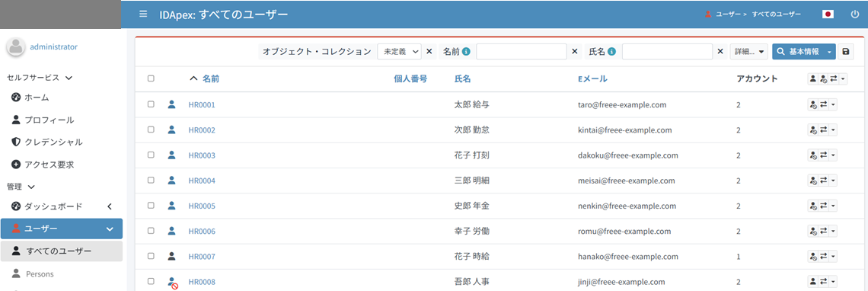Click the disabled user icon of row HR0008
The image size is (868, 291).
pos(173,282)
